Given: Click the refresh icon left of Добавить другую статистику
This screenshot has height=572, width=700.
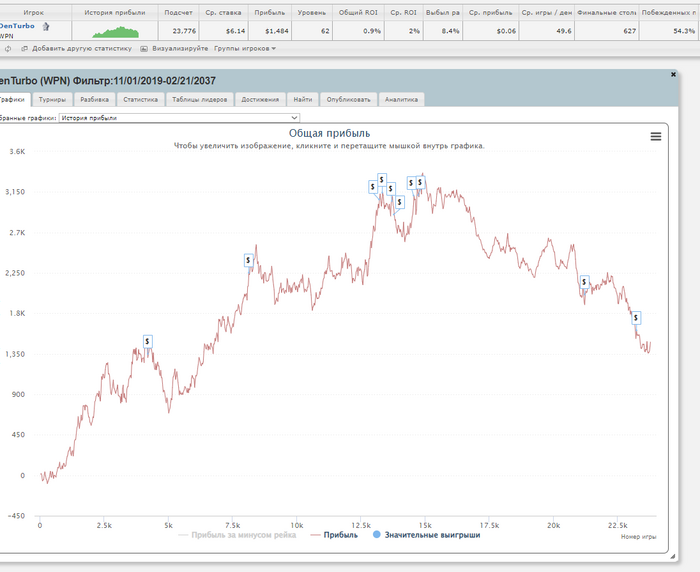Looking at the screenshot, I should tap(8, 49).
